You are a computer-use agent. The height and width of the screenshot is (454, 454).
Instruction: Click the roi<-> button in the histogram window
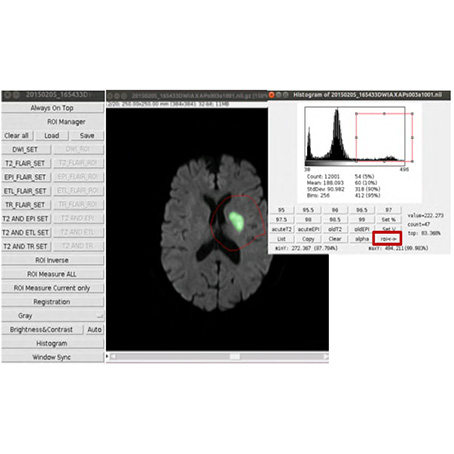click(x=388, y=239)
